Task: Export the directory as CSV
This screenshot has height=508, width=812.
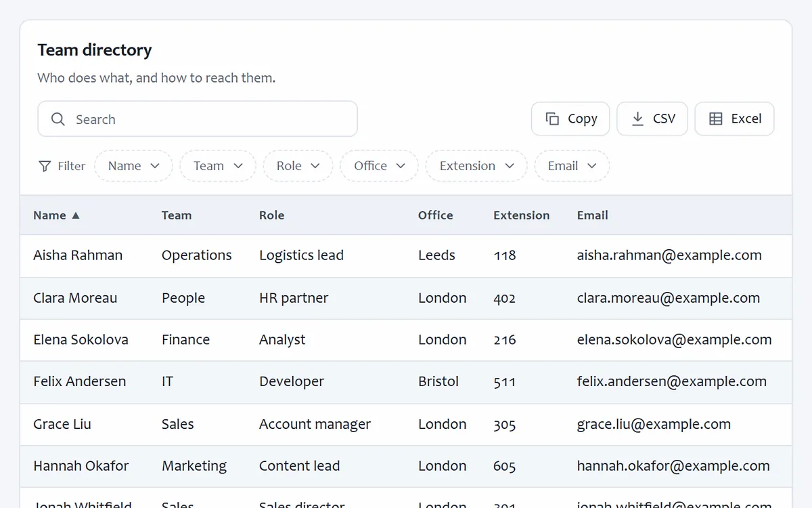Action: click(x=652, y=119)
